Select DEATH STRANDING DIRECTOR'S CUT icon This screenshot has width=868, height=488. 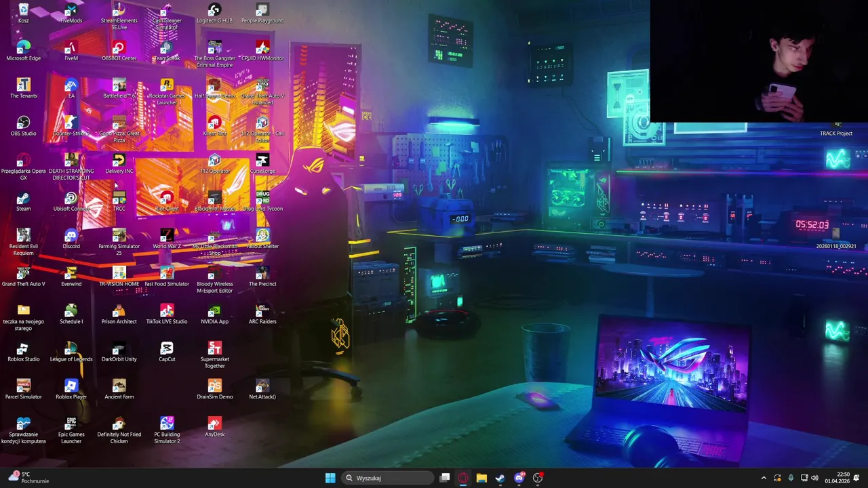[71, 167]
